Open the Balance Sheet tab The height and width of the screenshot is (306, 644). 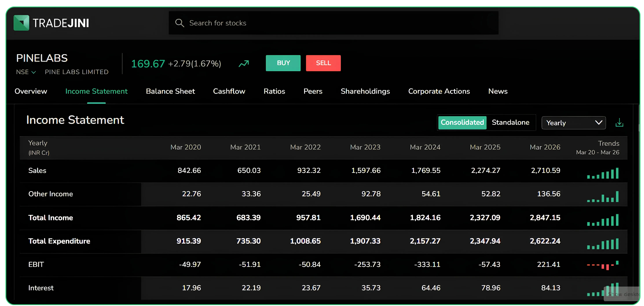pos(170,91)
